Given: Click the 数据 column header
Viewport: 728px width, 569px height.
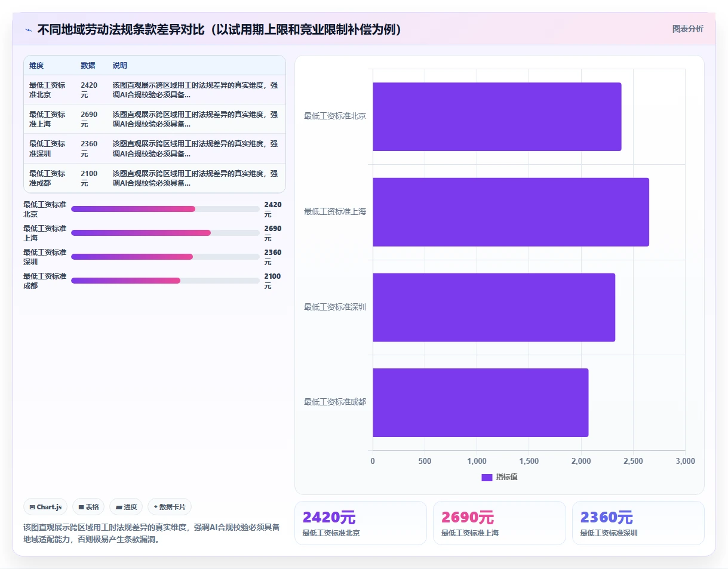Looking at the screenshot, I should click(88, 66).
